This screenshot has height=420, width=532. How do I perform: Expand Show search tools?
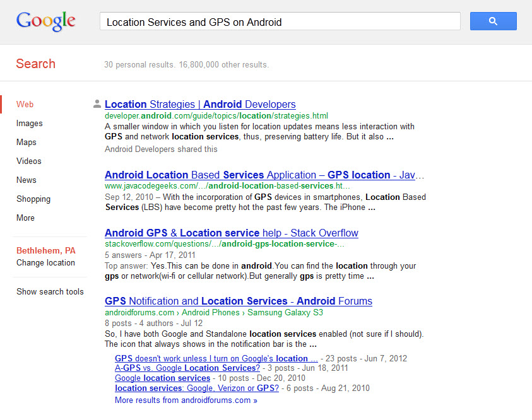tap(50, 292)
